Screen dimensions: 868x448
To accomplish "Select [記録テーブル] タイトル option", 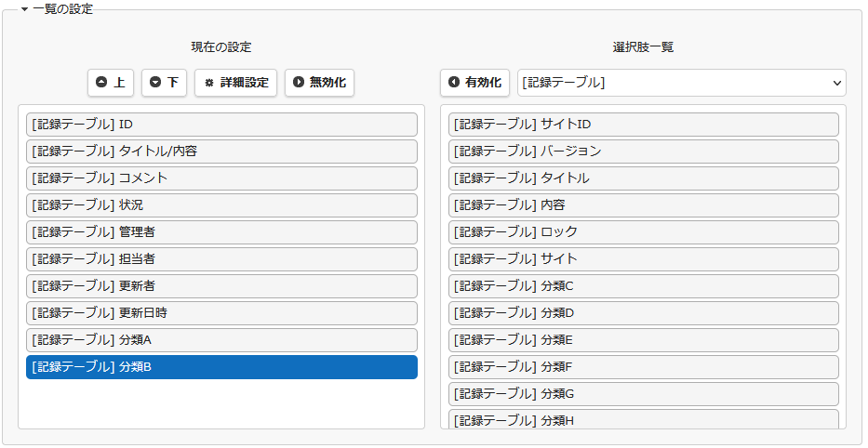I will [x=643, y=178].
